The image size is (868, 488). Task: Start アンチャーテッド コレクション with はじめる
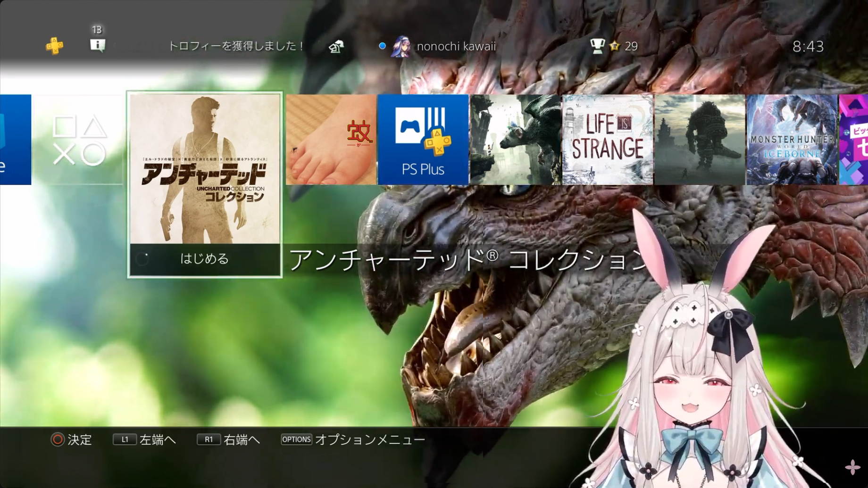(x=205, y=259)
